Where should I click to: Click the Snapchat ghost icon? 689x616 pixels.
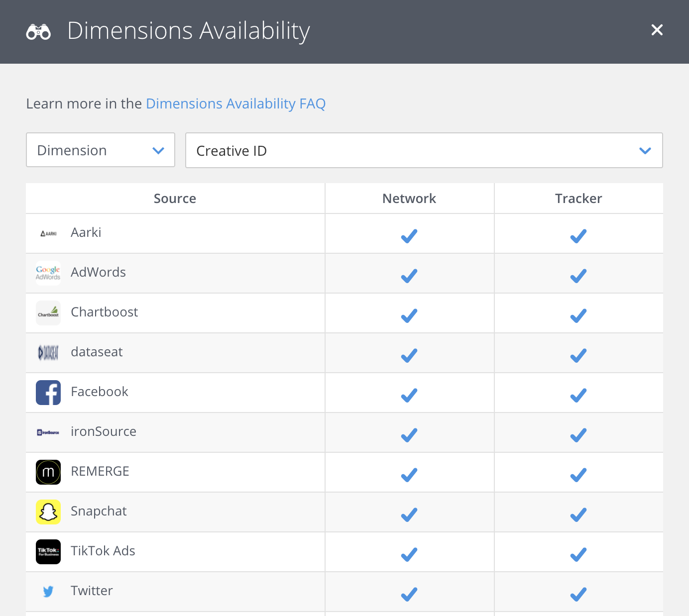click(x=48, y=512)
